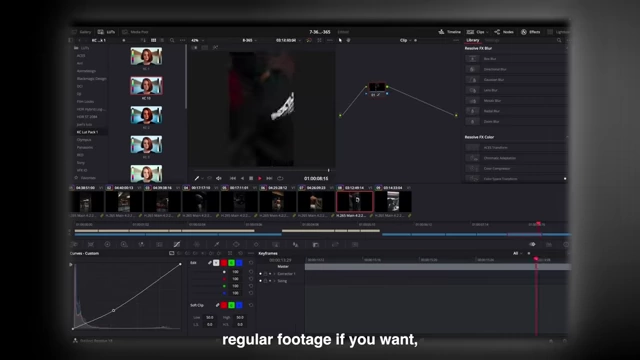The height and width of the screenshot is (360, 640).
Task: Search effects with the magnifier icon
Action: click(559, 40)
